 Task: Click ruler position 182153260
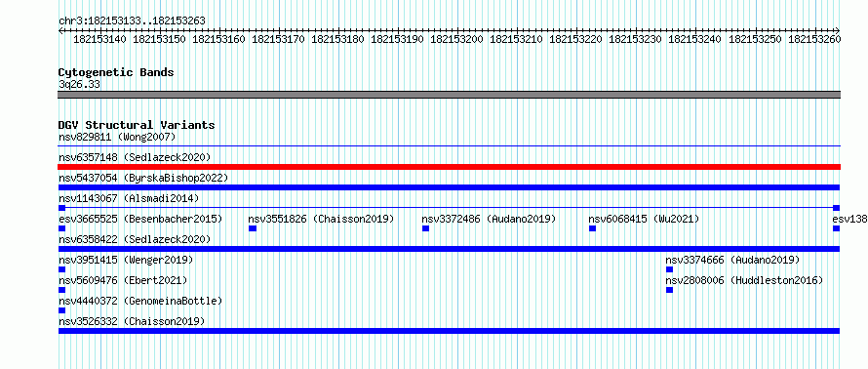coord(814,39)
